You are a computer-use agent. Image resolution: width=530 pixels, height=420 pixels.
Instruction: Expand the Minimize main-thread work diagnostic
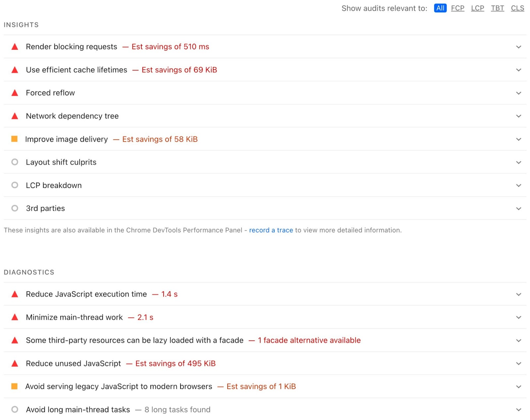pos(518,317)
